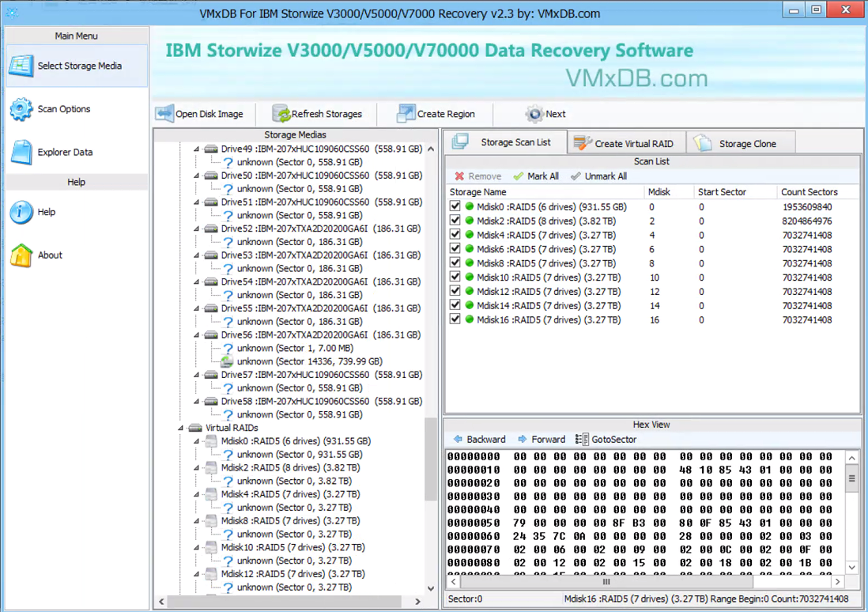
Task: Click the Mark All checkmark icon
Action: tap(518, 176)
